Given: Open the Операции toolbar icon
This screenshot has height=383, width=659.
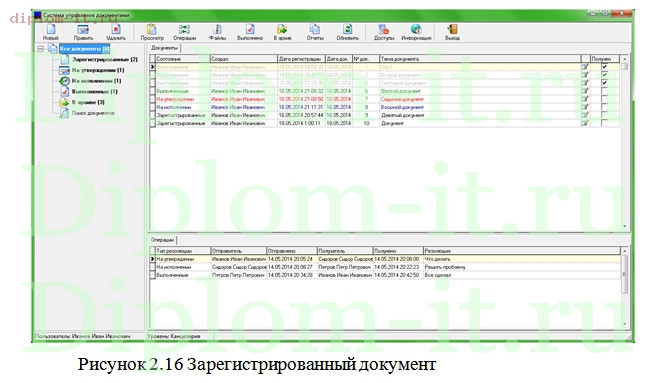Looking at the screenshot, I should click(x=185, y=32).
